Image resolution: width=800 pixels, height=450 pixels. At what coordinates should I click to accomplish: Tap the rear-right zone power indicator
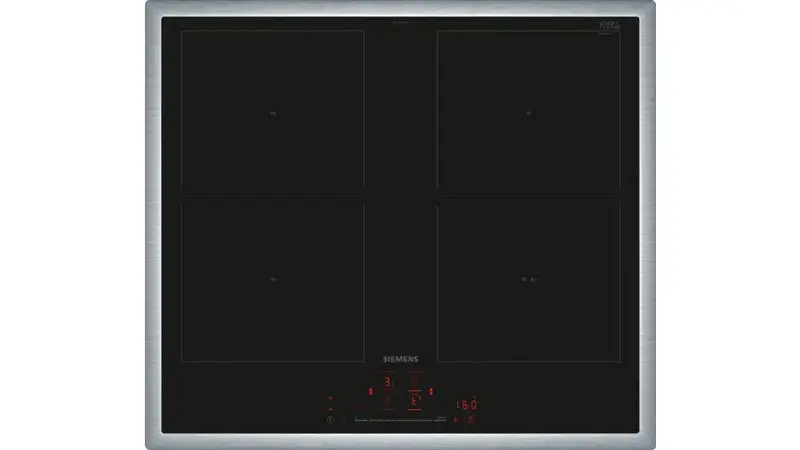click(x=415, y=382)
